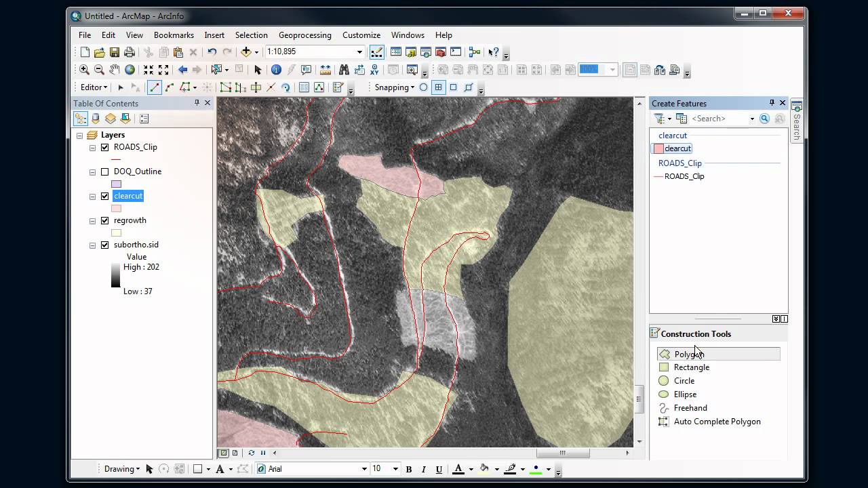This screenshot has height=488, width=868.
Task: Open the Find binoculars tool
Action: point(344,70)
